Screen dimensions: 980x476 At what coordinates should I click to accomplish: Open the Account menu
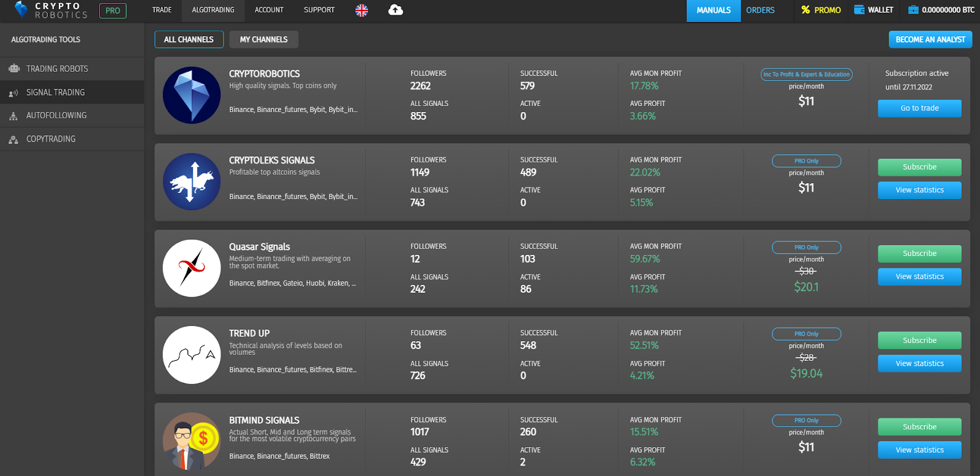click(x=269, y=10)
